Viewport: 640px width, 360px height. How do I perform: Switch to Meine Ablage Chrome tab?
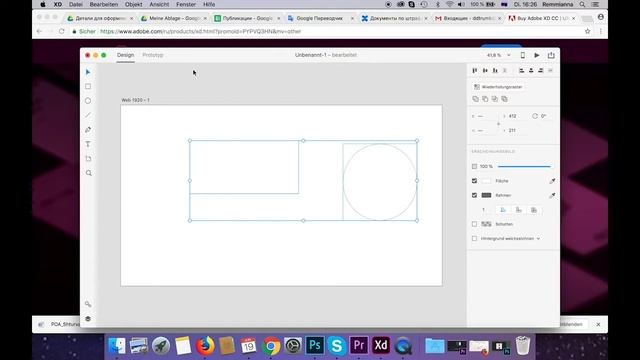click(x=174, y=18)
